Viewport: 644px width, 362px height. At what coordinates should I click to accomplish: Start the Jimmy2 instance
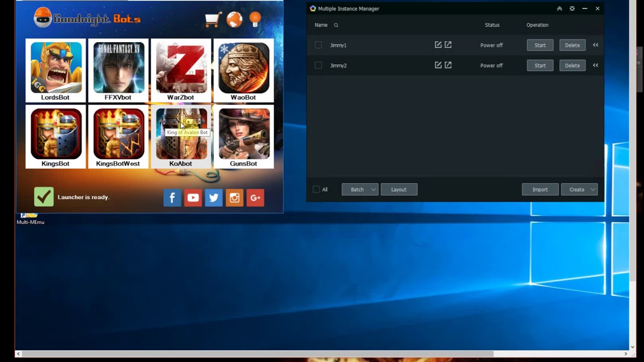point(540,65)
